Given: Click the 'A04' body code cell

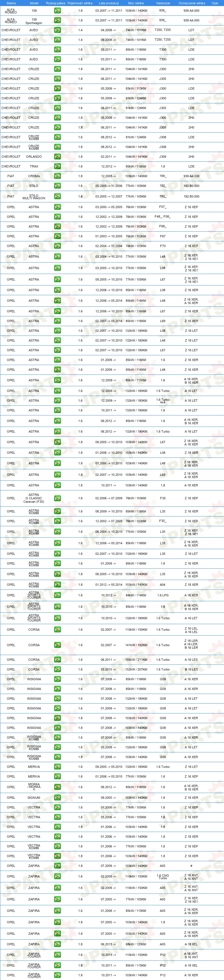Looking at the screenshot, I should point(163,585).
